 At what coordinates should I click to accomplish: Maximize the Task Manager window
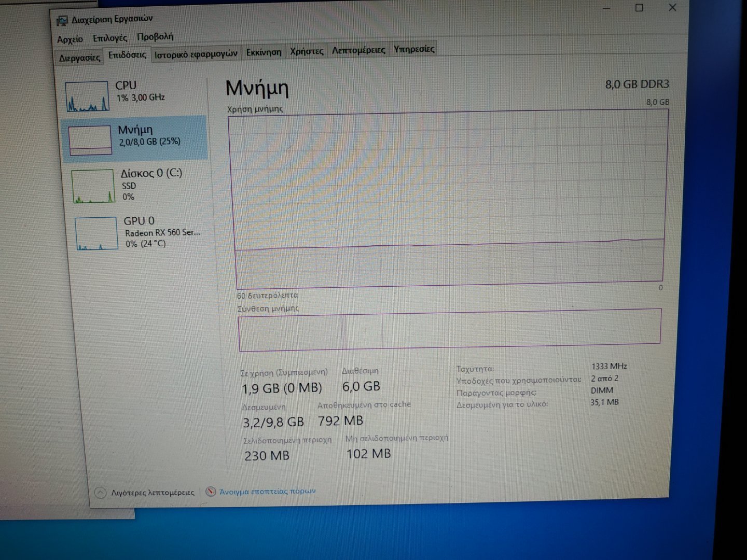click(x=639, y=8)
